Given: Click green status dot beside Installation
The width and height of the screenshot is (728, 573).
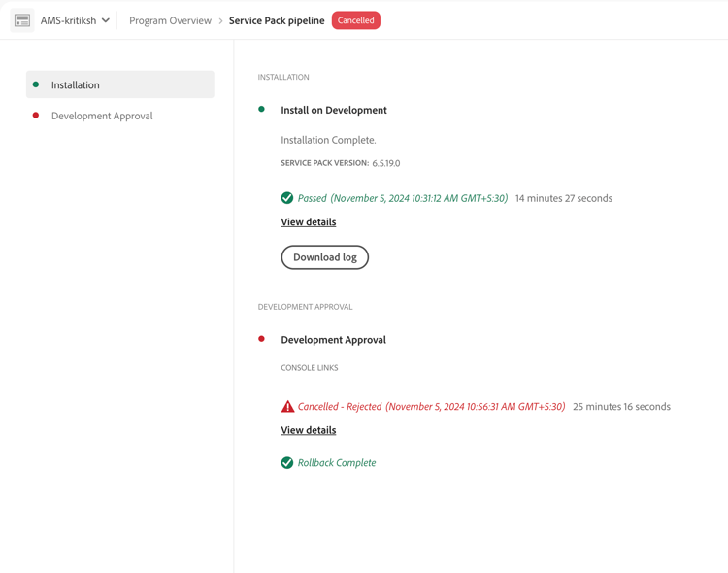Looking at the screenshot, I should pos(36,84).
